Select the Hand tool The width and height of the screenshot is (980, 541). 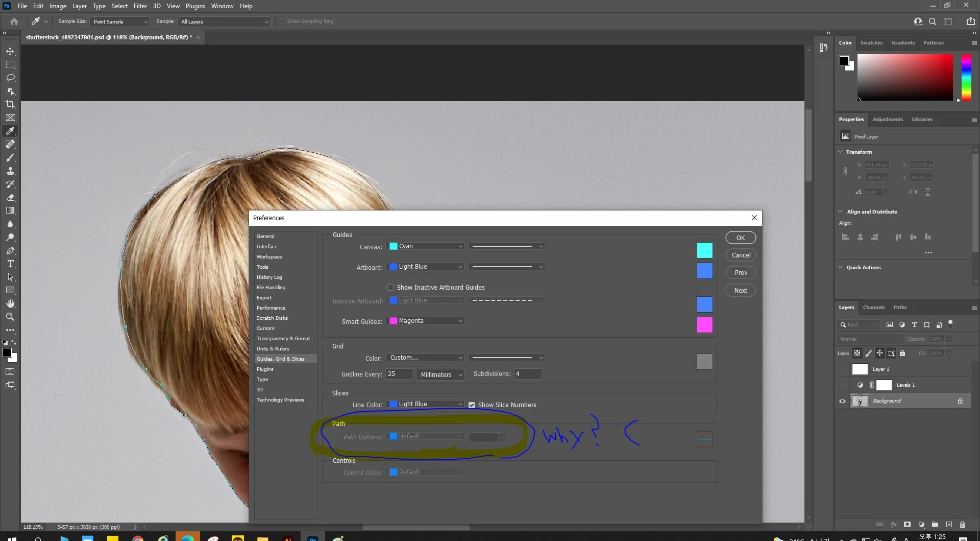pyautogui.click(x=10, y=303)
